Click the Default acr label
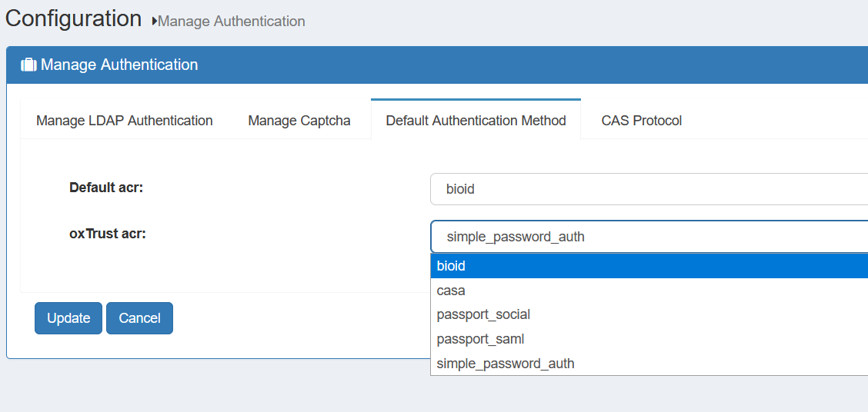 pos(106,188)
